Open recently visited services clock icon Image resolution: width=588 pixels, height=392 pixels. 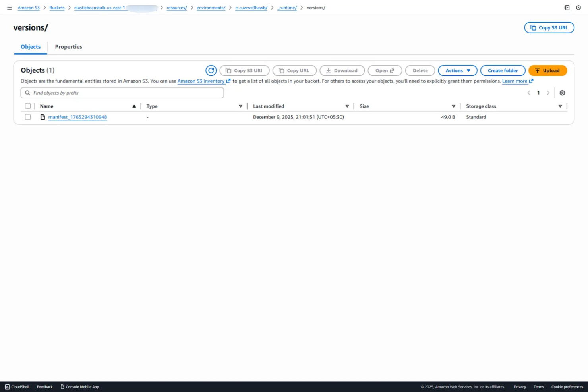(578, 8)
